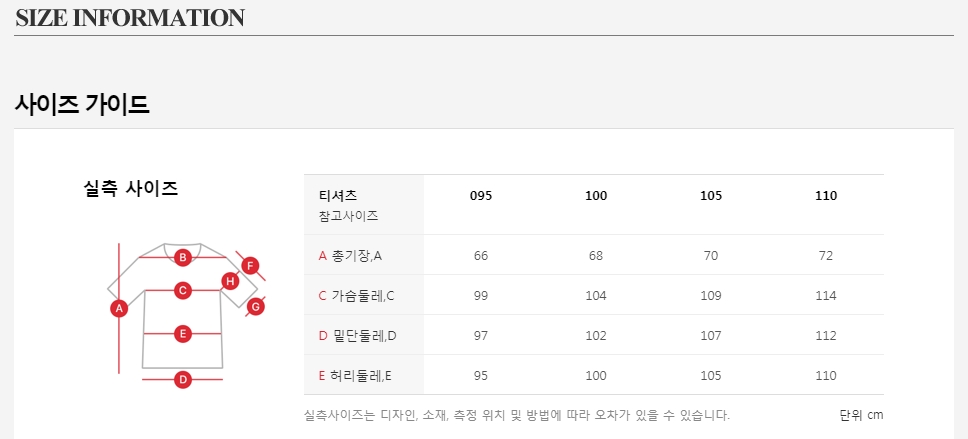Screen dimensions: 968x439
Task: Select the red circle E waist marker on diagram
Action: [x=183, y=334]
